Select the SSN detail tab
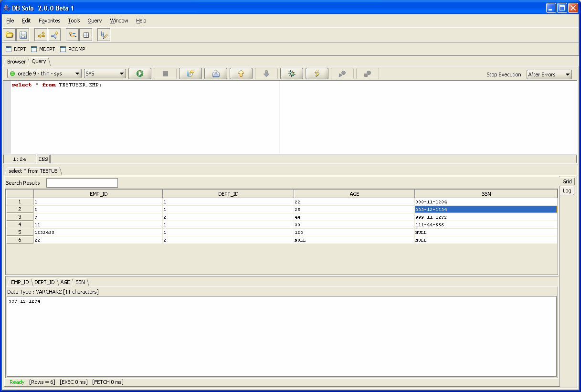 point(80,282)
